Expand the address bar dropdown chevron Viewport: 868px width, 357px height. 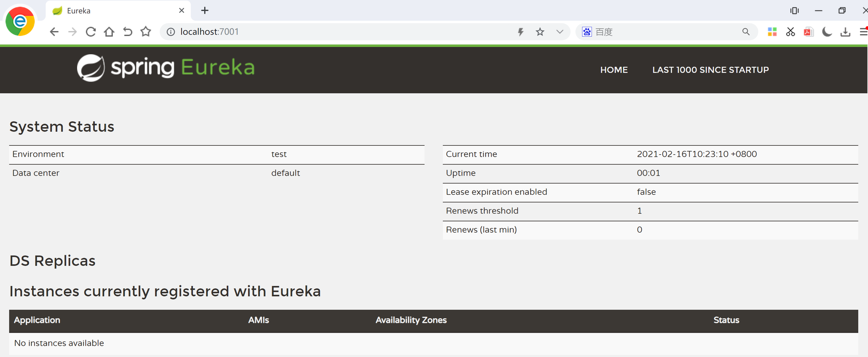tap(559, 32)
